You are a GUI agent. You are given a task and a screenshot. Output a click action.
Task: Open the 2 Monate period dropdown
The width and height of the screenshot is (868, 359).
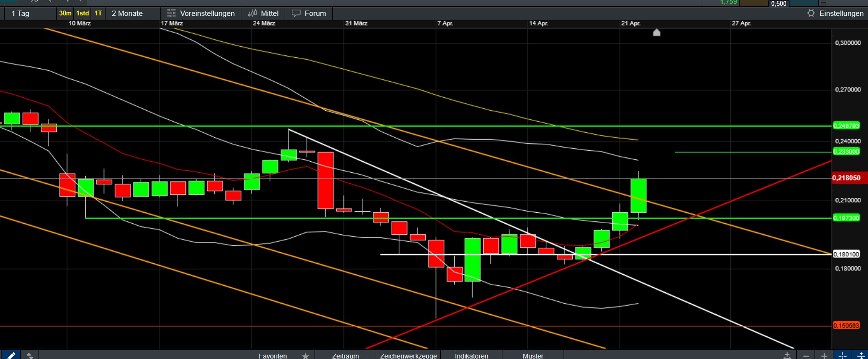tap(127, 13)
